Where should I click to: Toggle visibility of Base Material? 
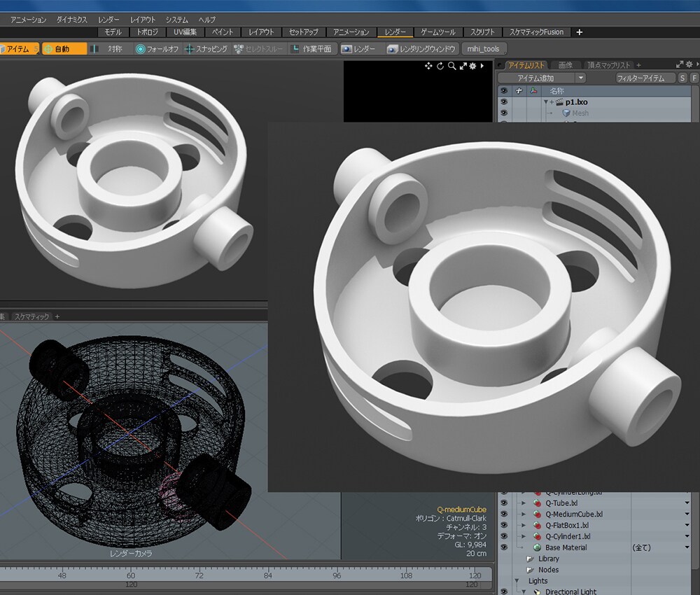[x=504, y=547]
